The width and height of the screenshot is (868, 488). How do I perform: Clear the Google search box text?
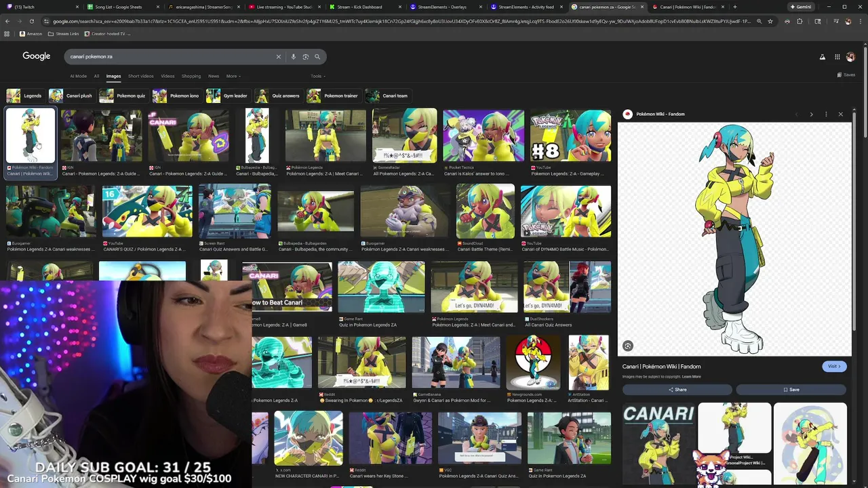(x=278, y=57)
